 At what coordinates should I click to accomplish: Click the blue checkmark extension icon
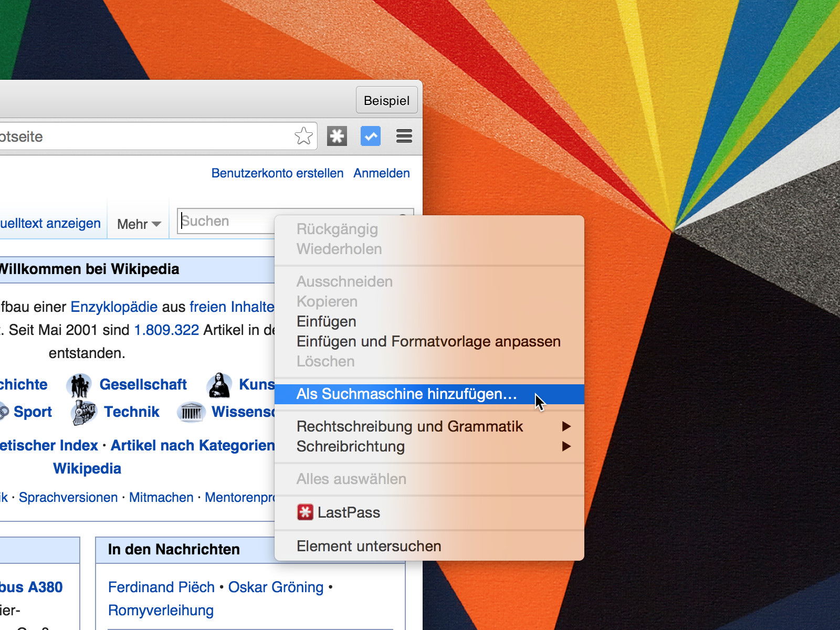pos(371,136)
